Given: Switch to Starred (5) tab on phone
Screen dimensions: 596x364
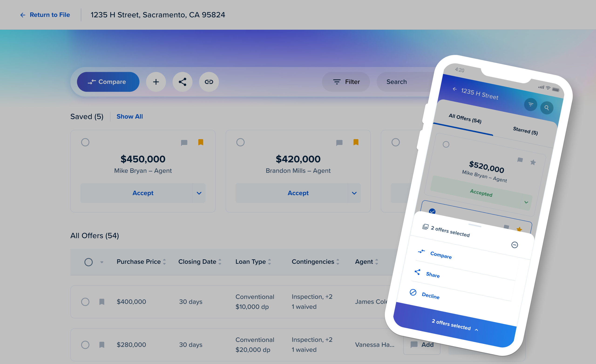Looking at the screenshot, I should coord(525,131).
